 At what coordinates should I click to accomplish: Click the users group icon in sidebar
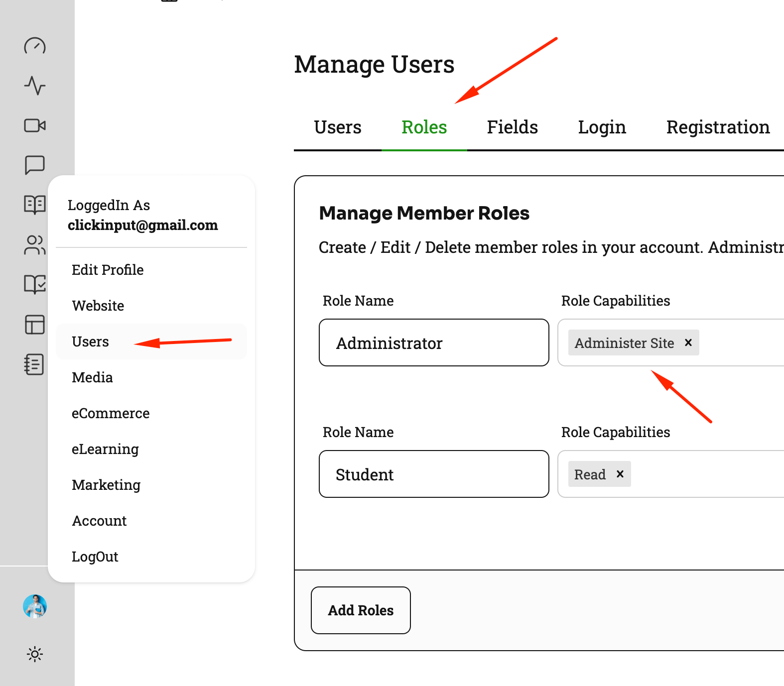pos(35,244)
